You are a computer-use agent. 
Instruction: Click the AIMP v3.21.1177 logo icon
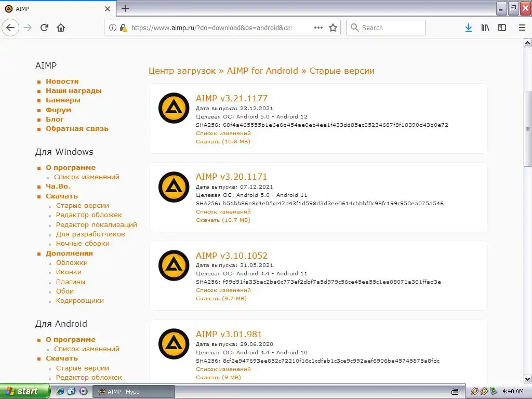pyautogui.click(x=174, y=108)
